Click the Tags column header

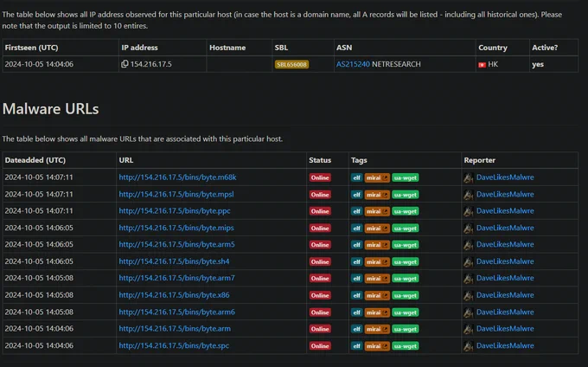pos(359,160)
